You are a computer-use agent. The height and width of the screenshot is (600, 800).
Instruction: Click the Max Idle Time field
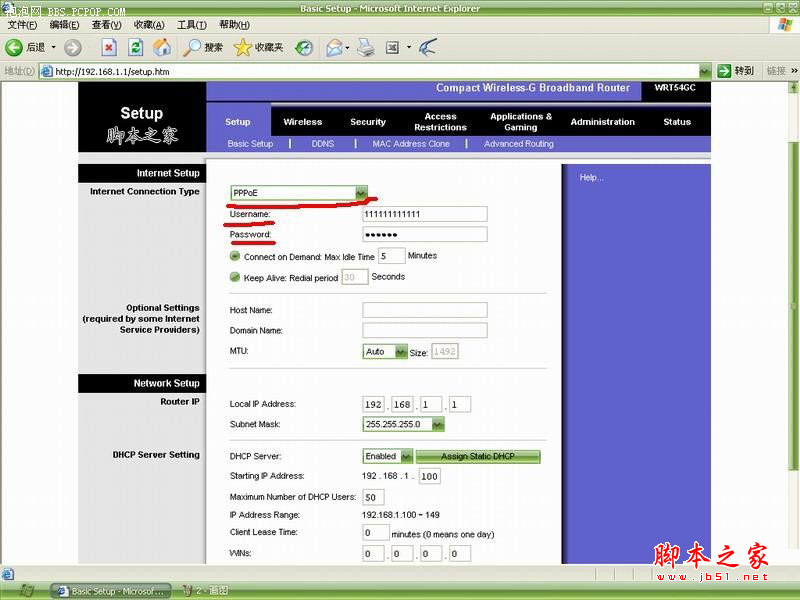[391, 256]
